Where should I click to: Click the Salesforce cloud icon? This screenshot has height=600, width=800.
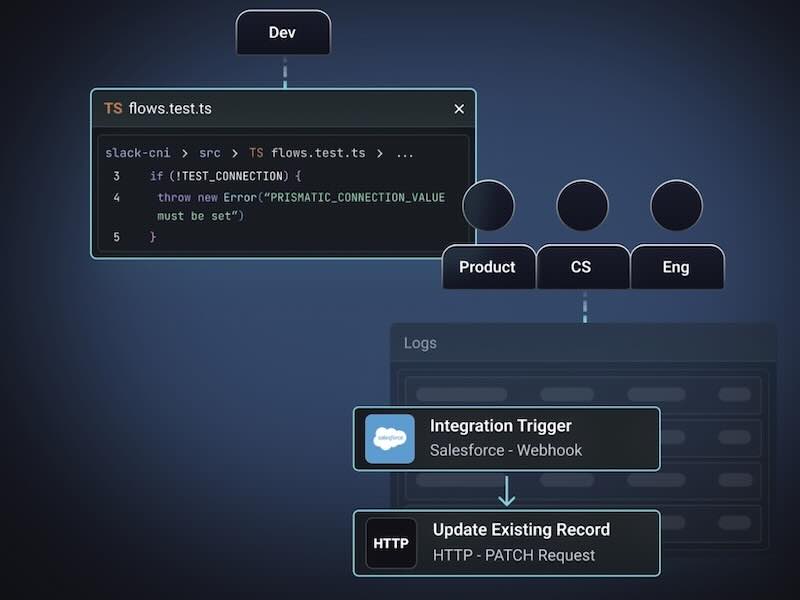[390, 439]
